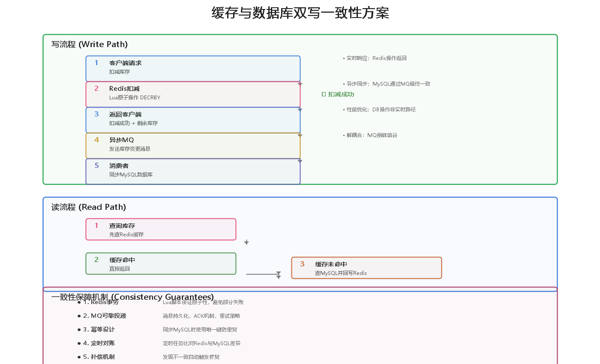
Task: Select the 定时对账 list item
Action: (99, 343)
